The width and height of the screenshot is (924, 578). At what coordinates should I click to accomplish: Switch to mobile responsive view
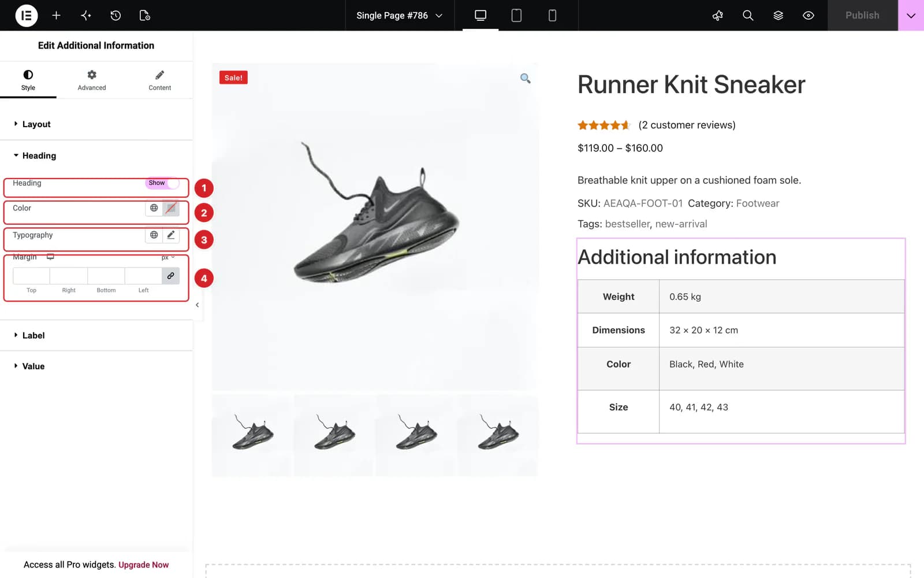(x=552, y=16)
